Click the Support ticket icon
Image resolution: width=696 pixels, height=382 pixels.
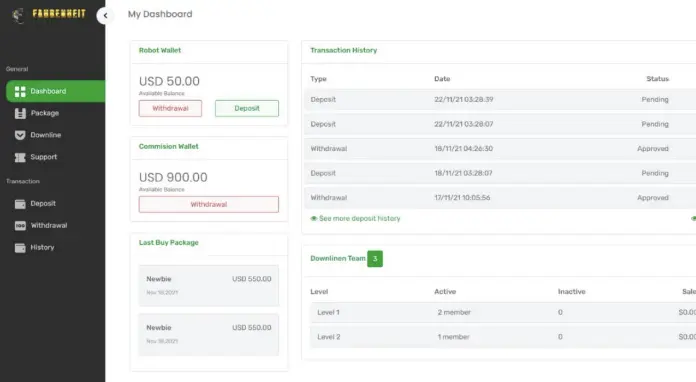tap(20, 158)
